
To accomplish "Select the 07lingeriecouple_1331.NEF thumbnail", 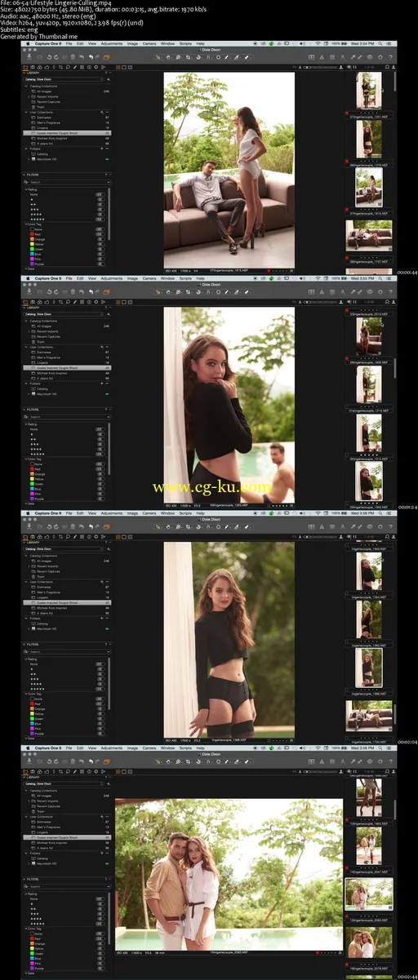I will 369,91.
